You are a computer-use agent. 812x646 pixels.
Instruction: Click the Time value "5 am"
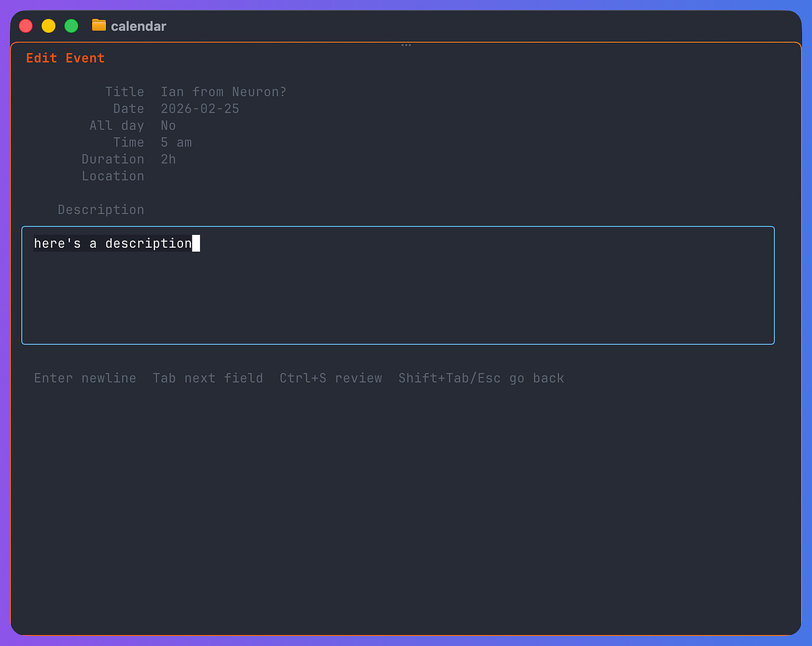pos(176,142)
